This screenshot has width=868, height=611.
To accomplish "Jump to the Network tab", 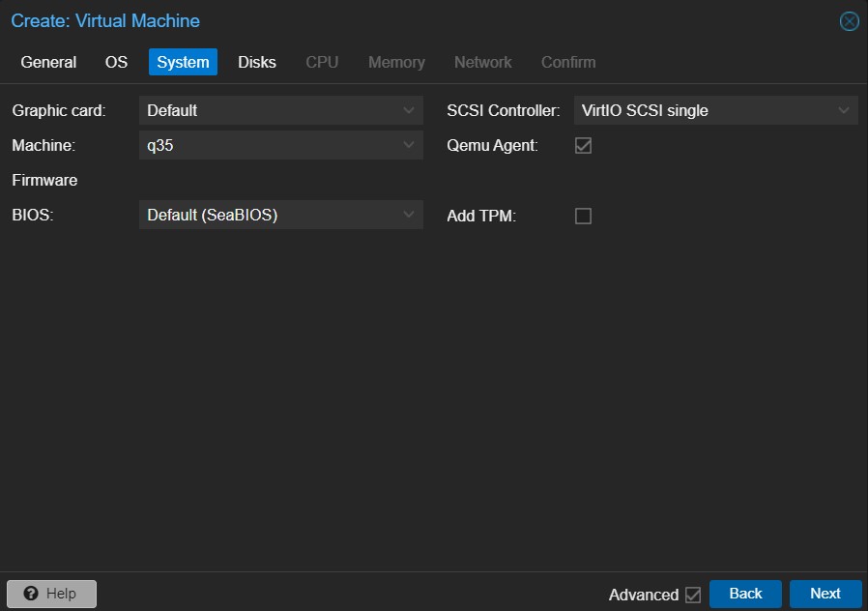I will (x=482, y=62).
